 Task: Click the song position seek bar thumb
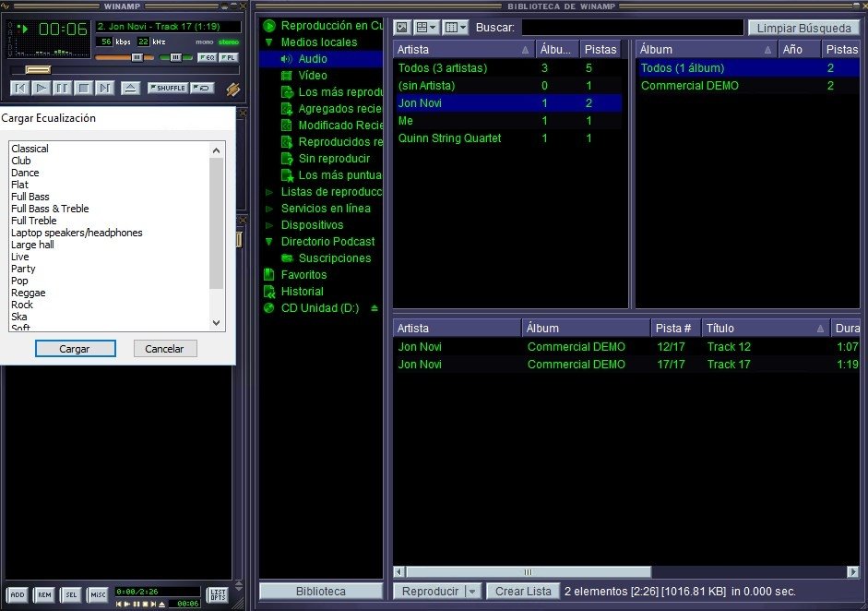coord(38,70)
